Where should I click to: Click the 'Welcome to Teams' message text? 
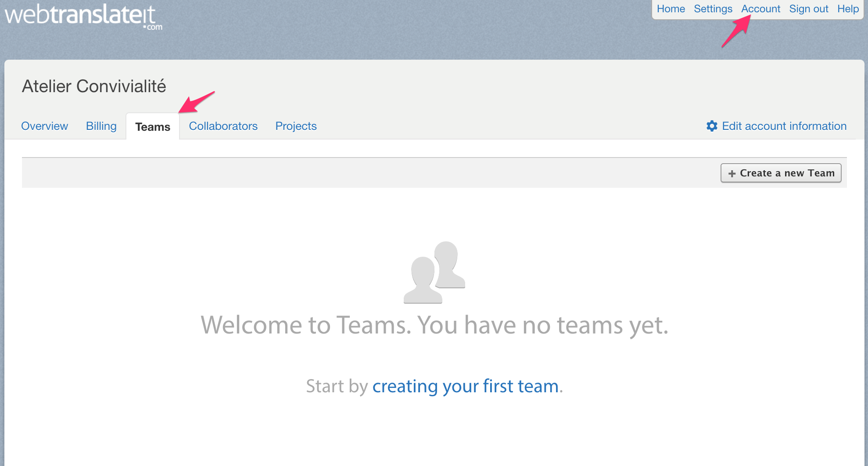[434, 325]
